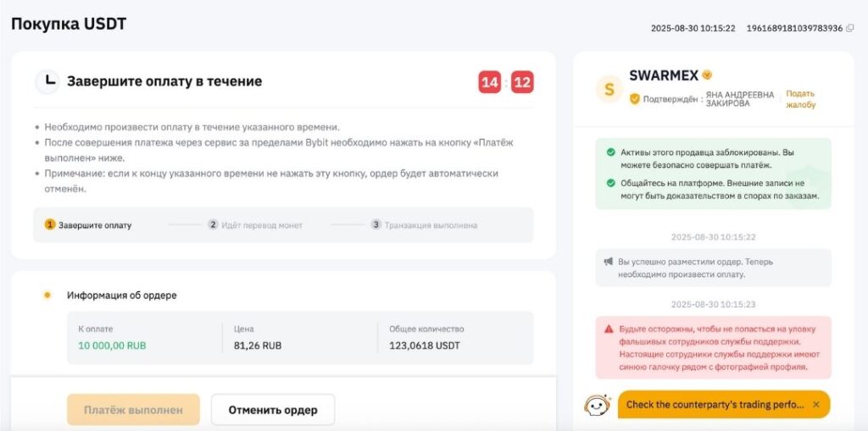Close the trading performance tip banner
The width and height of the screenshot is (868, 431).
pos(816,405)
